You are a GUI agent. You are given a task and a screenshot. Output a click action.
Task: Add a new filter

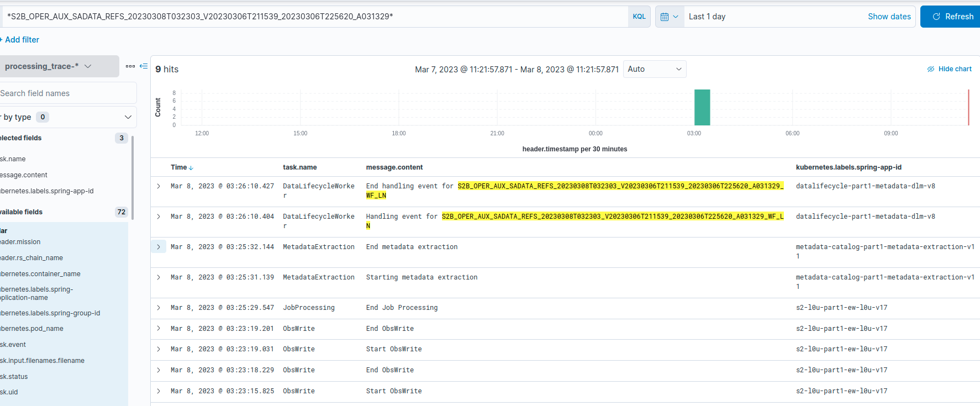point(20,40)
